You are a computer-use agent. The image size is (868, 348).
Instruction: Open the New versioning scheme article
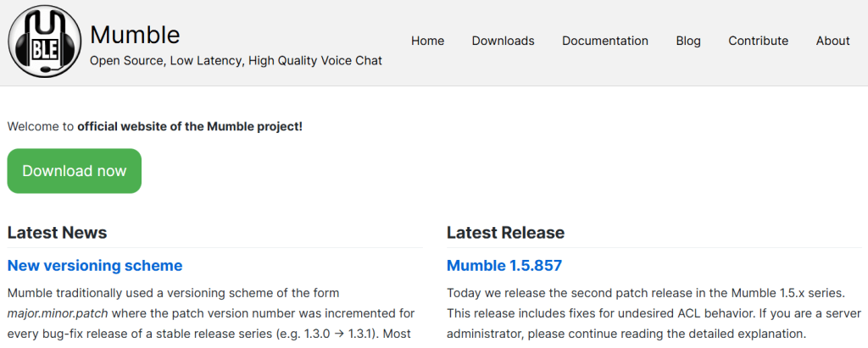coord(95,266)
